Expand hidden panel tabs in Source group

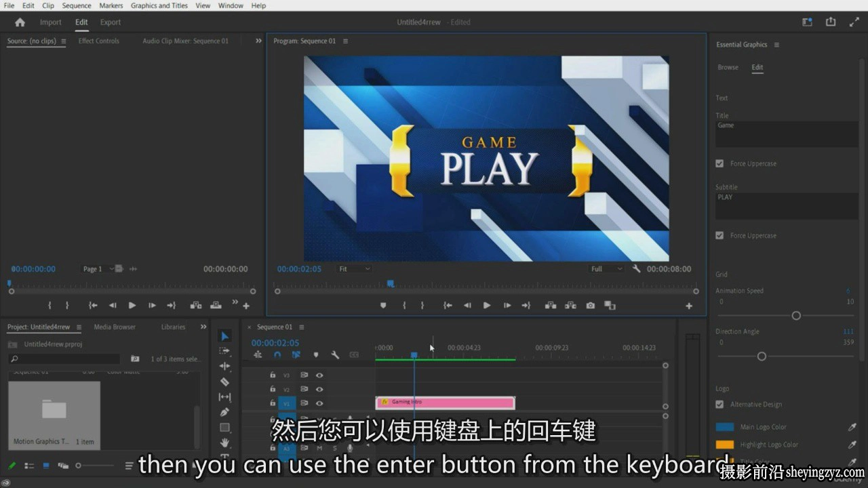click(258, 41)
